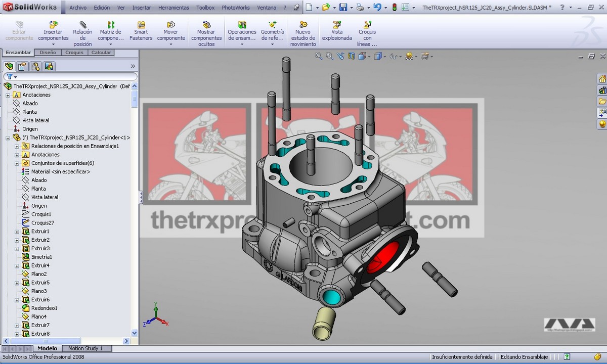Switch to the Croquis command tab
Screen dimensions: 607x364
coord(74,53)
